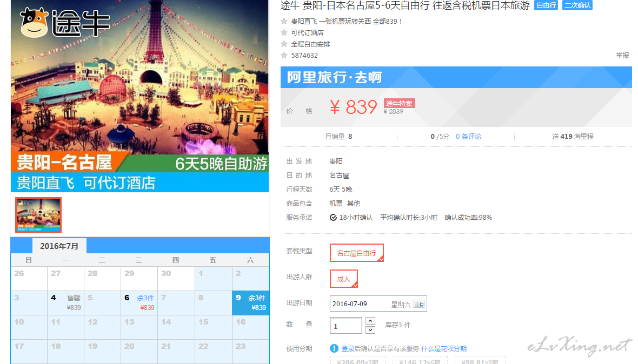Click the 出游日期 2016-07-09 date field

tap(378, 304)
